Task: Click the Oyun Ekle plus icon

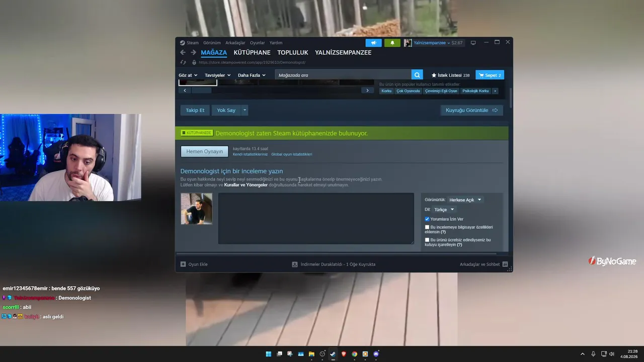Action: point(183,264)
